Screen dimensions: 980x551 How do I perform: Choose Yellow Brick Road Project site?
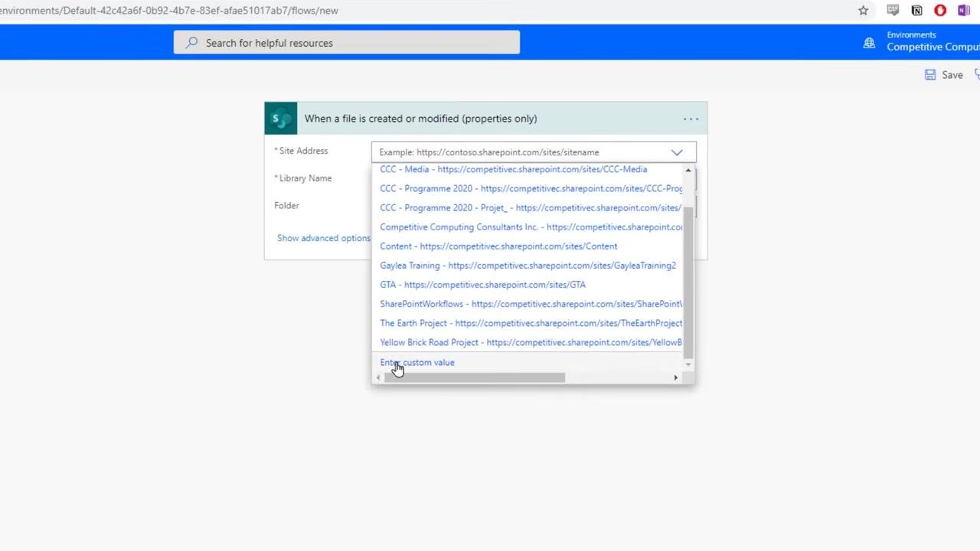click(x=531, y=342)
